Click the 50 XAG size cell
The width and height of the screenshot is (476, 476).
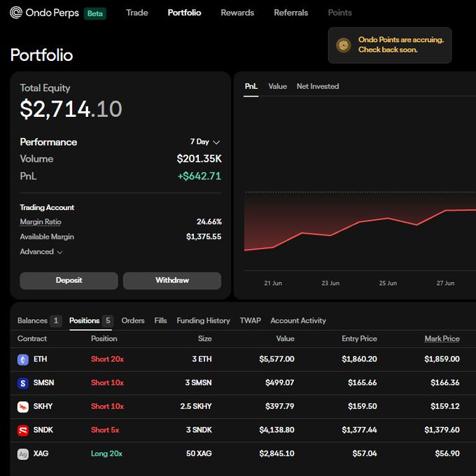coord(199,454)
